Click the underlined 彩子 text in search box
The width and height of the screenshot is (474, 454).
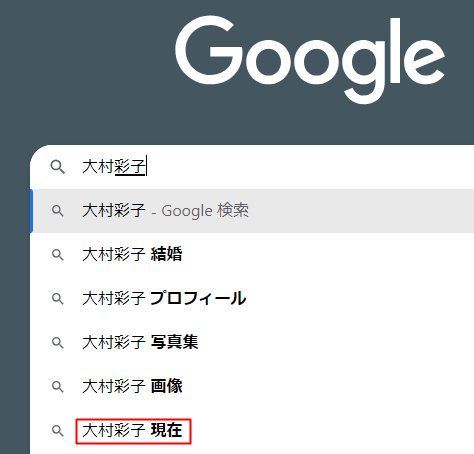[130, 167]
